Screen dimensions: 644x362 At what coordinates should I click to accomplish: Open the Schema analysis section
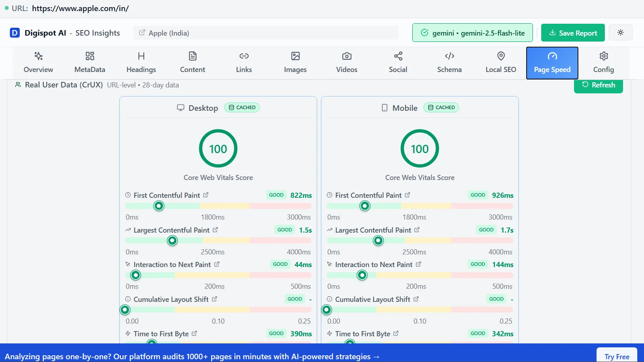pyautogui.click(x=449, y=62)
